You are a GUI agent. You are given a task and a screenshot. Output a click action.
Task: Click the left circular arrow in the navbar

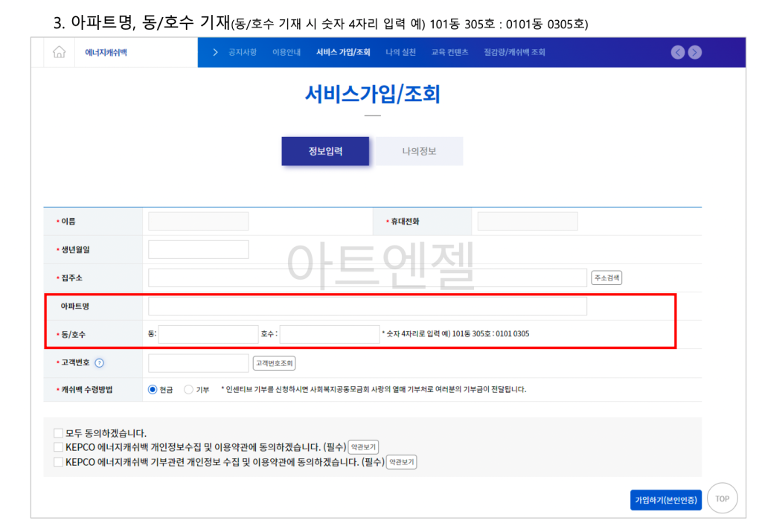(677, 52)
